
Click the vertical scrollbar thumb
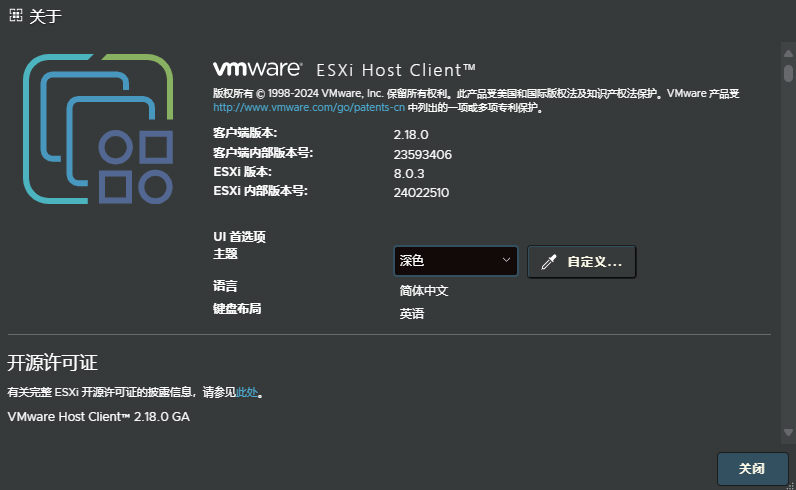click(788, 73)
